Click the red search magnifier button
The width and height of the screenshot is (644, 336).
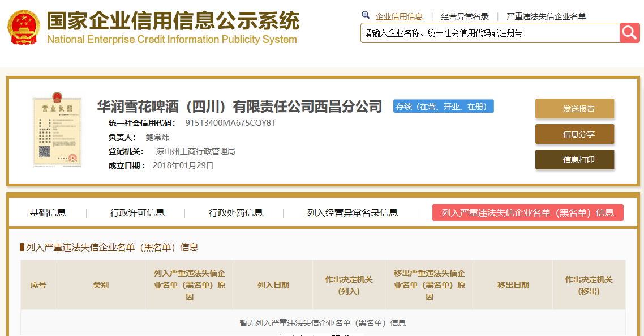click(629, 33)
